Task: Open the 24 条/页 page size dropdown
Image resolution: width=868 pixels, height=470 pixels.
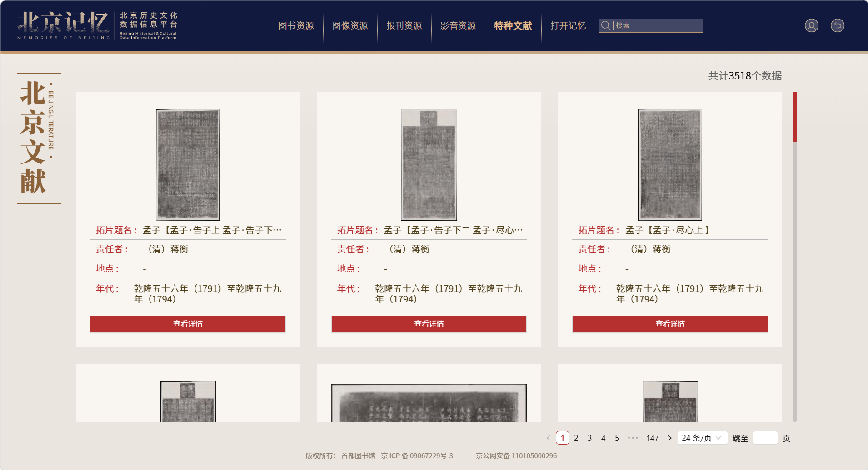Action: 702,438
